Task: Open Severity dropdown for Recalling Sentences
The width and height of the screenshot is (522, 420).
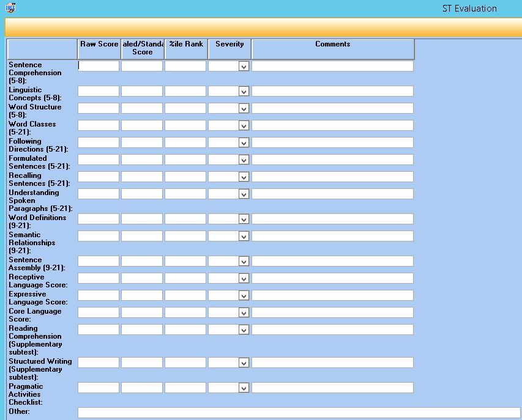Action: click(244, 177)
